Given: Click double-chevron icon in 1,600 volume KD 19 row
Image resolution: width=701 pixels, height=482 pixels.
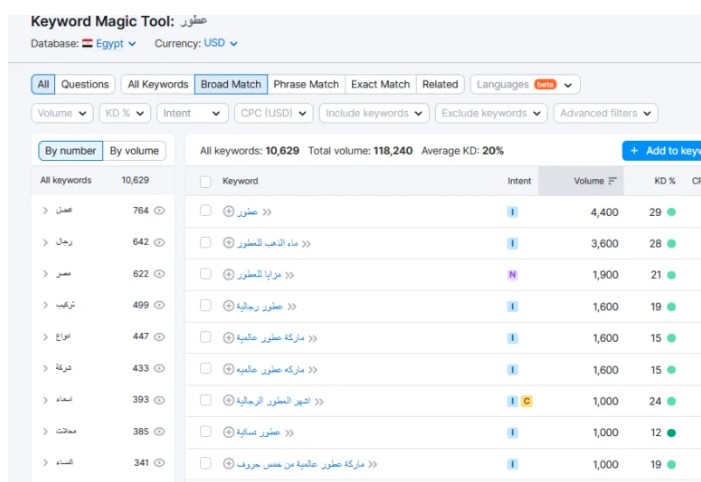Looking at the screenshot, I should pos(292,307).
